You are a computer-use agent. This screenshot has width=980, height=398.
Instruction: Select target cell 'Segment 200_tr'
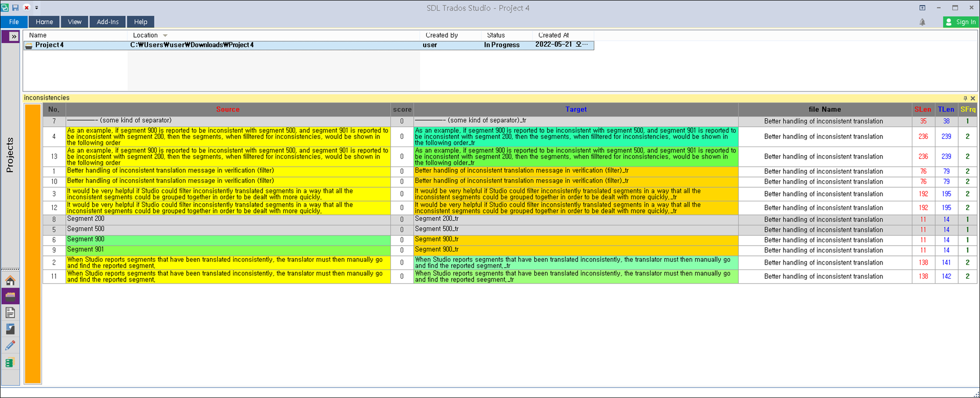[x=576, y=219]
